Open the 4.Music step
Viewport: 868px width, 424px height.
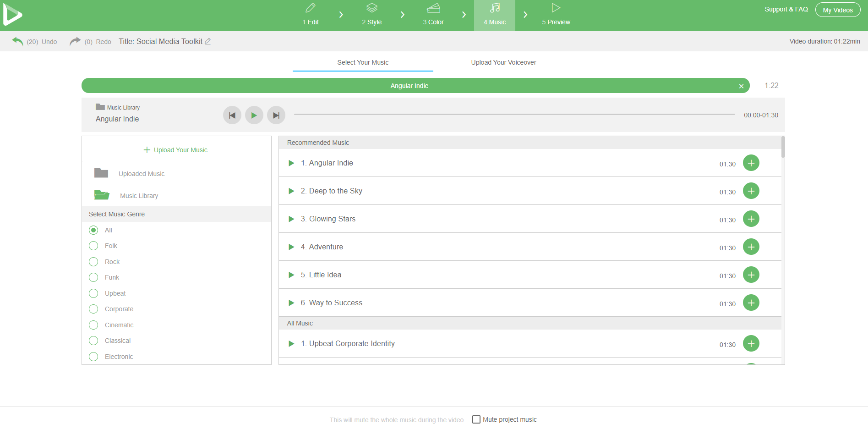pyautogui.click(x=495, y=15)
